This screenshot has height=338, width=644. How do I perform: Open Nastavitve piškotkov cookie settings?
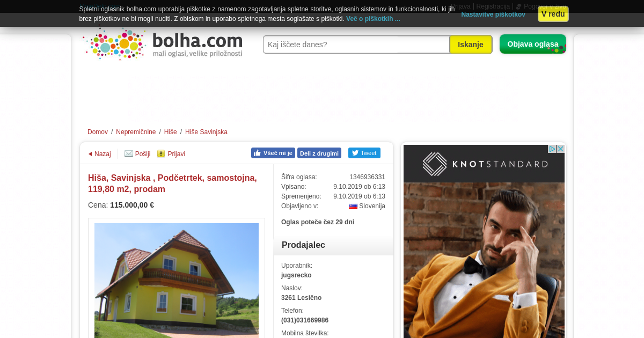tap(493, 14)
